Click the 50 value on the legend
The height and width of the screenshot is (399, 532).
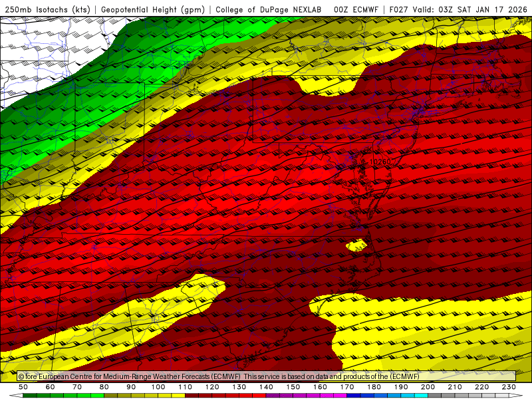[x=23, y=387]
